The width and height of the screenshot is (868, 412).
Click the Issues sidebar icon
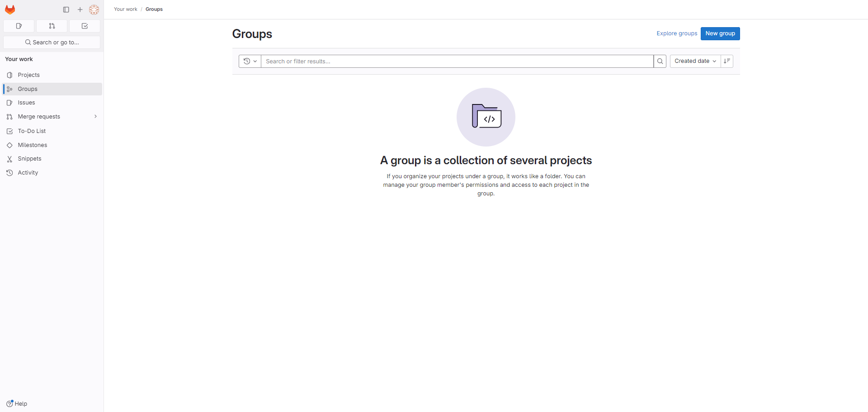pos(9,103)
